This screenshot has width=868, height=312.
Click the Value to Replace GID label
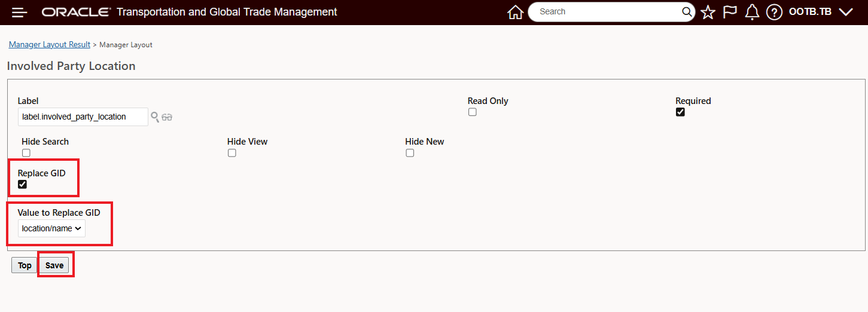click(59, 213)
